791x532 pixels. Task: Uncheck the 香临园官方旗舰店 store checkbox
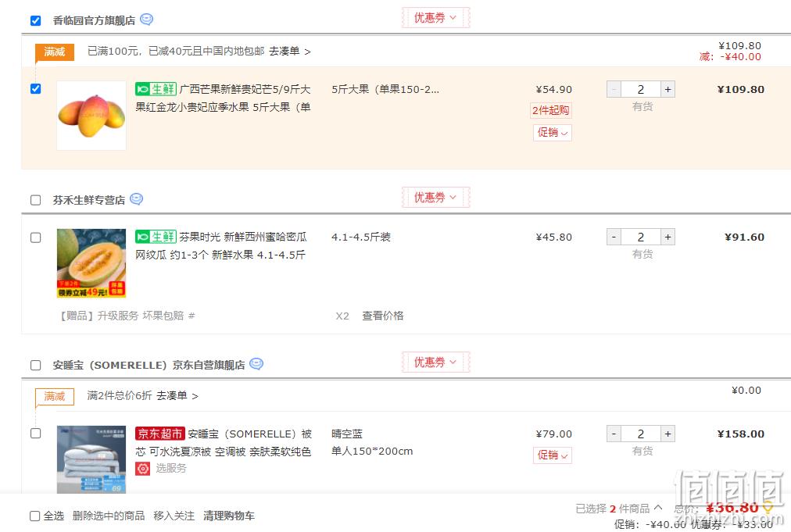[x=35, y=20]
